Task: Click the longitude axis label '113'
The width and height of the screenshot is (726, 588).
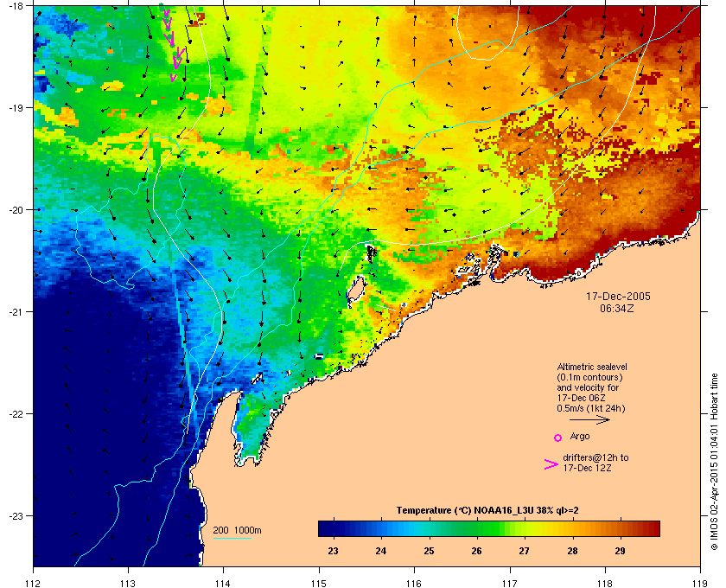Action: (x=128, y=584)
